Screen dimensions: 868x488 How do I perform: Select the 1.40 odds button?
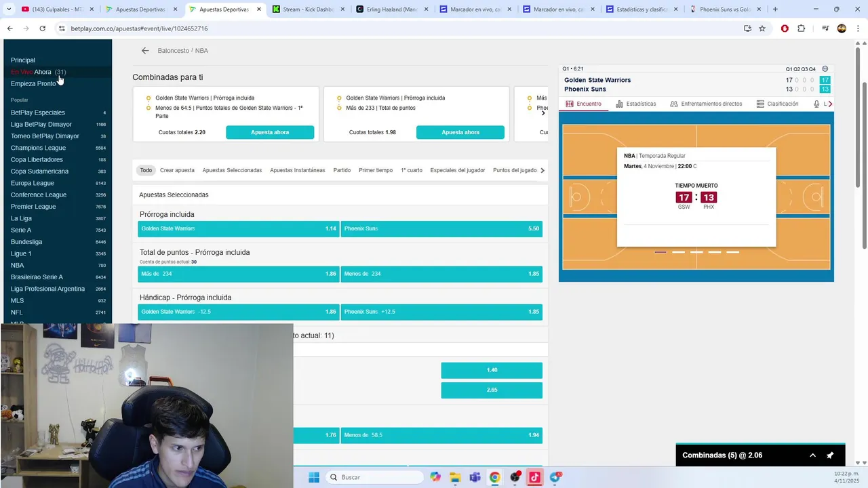coord(492,370)
